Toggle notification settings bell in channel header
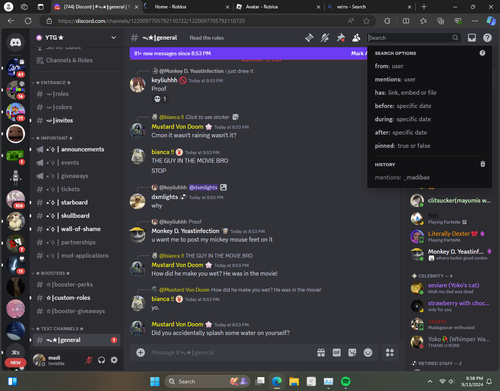Viewport: 500px width, 391px height. click(x=325, y=38)
